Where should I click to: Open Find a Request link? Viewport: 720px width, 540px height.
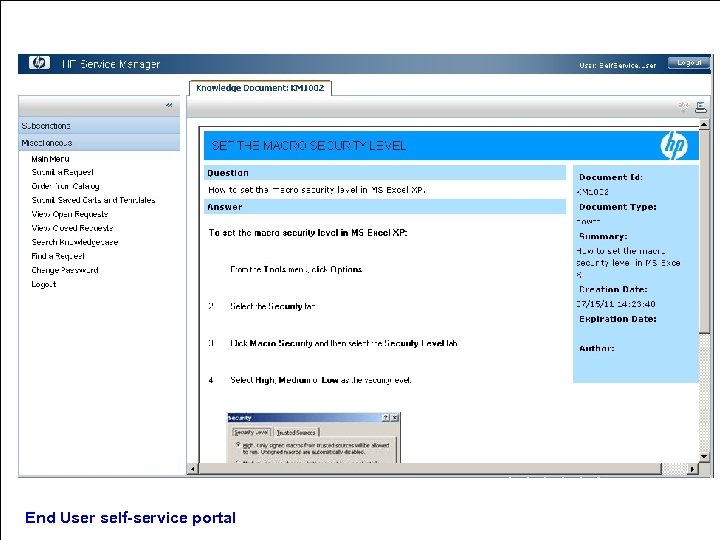point(58,256)
